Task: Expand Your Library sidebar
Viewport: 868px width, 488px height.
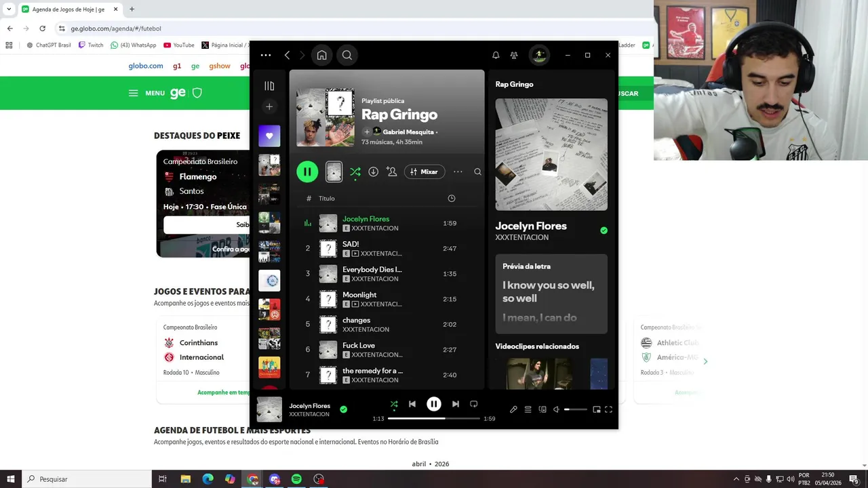Action: pos(269,86)
